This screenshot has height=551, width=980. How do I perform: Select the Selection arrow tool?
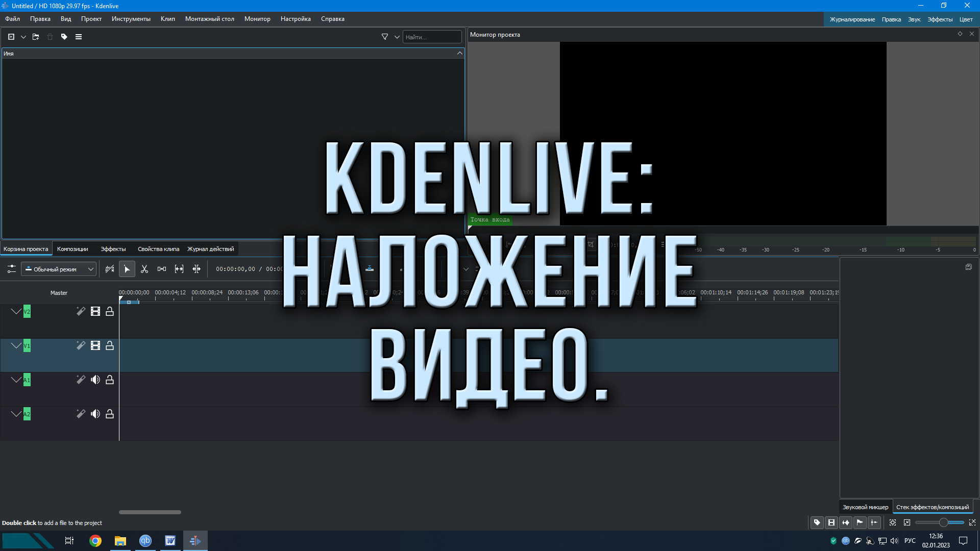pyautogui.click(x=127, y=269)
